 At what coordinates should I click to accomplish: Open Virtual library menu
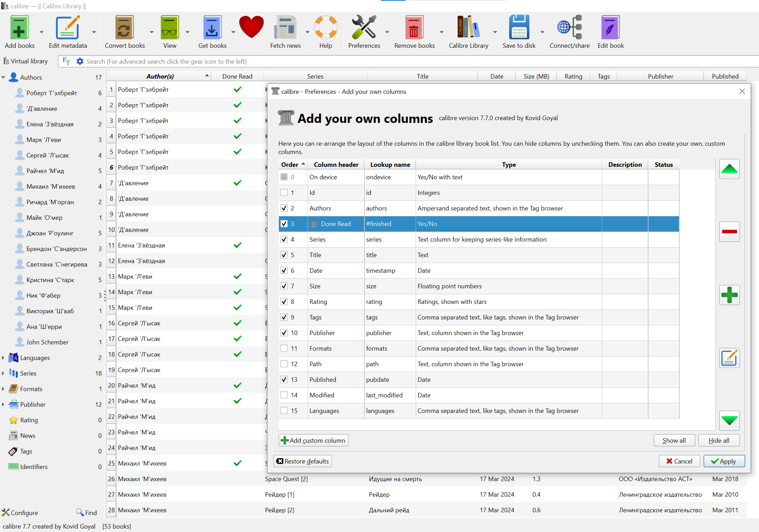pyautogui.click(x=25, y=61)
